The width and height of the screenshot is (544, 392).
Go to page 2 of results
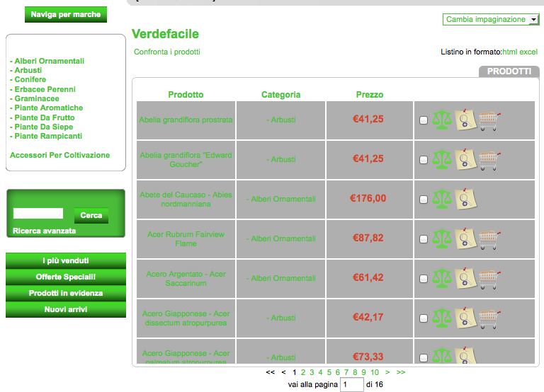[x=303, y=373]
